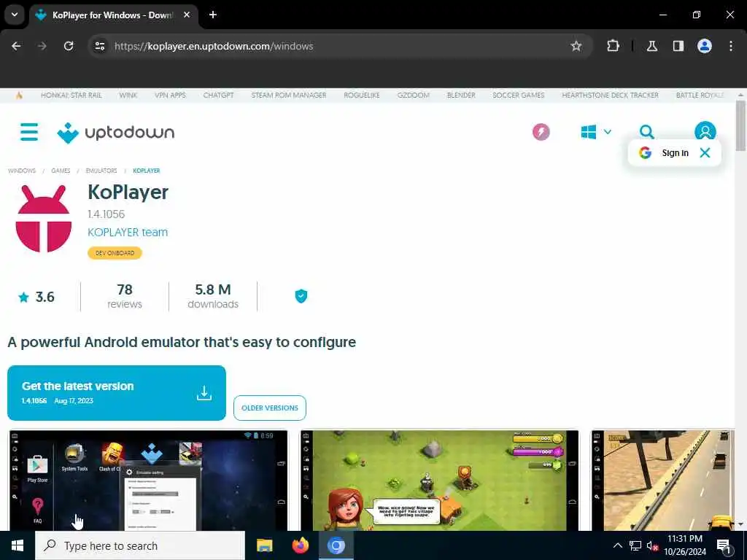The image size is (747, 560).
Task: Click the browser forward arrow
Action: pos(42,46)
